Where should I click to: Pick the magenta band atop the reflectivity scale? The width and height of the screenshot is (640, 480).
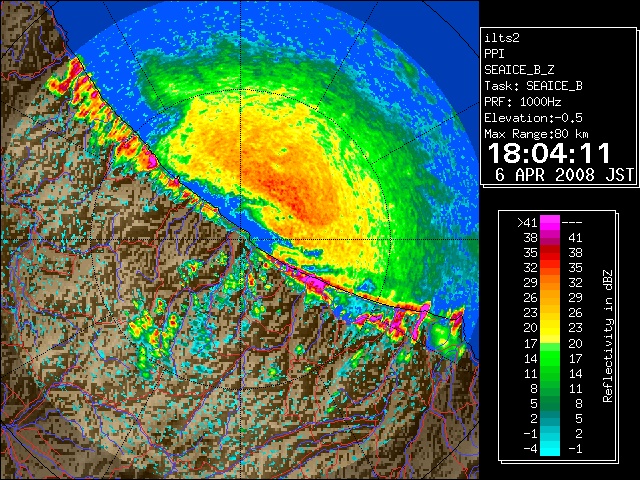550,223
